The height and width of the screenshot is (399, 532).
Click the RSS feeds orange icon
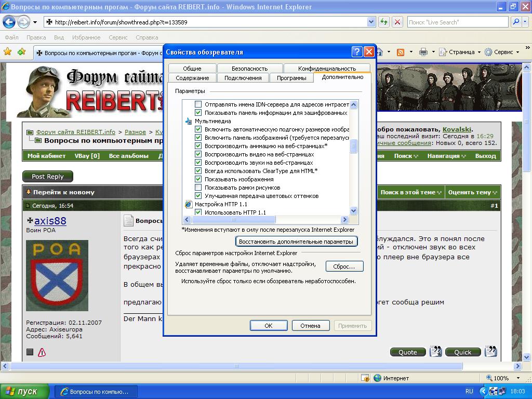point(401,52)
